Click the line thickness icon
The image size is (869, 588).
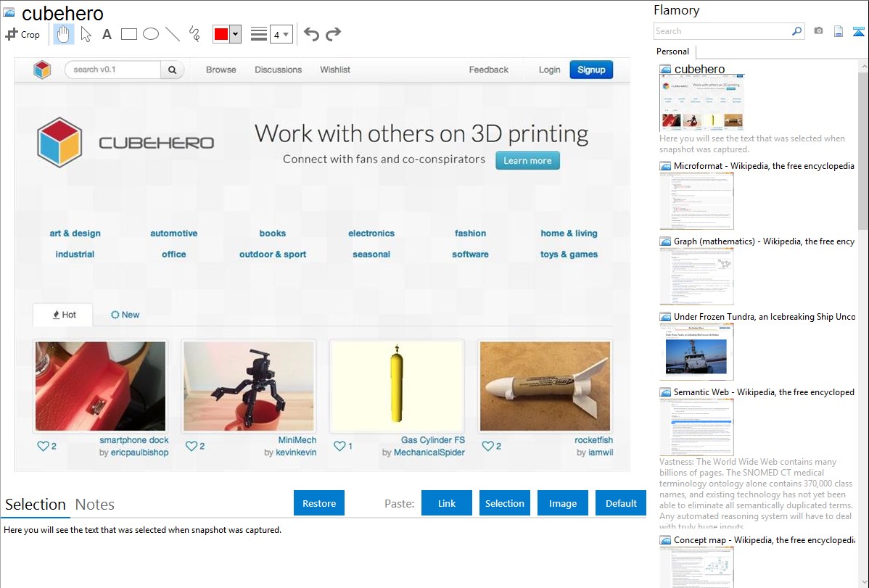258,34
